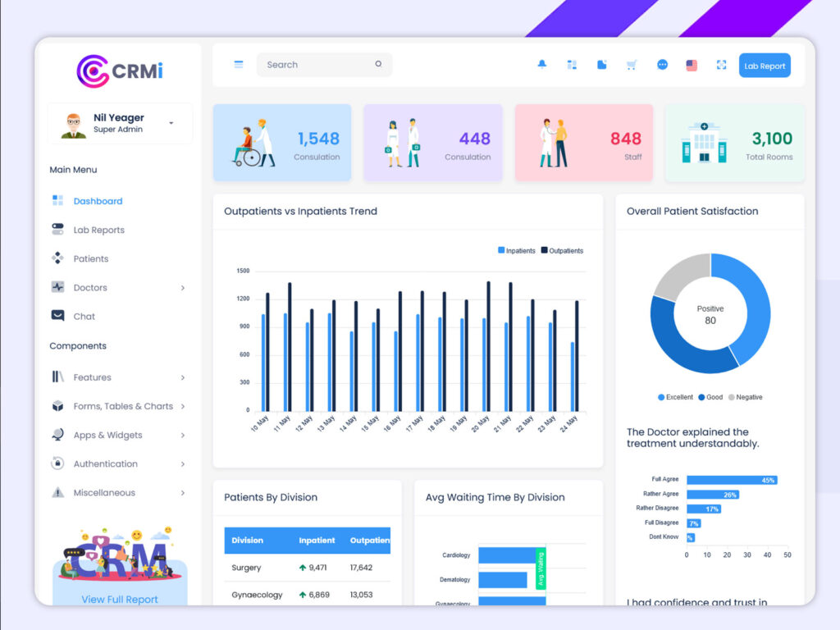Expand Forms, Tables & Charts submenu
840x630 pixels.
click(x=182, y=406)
